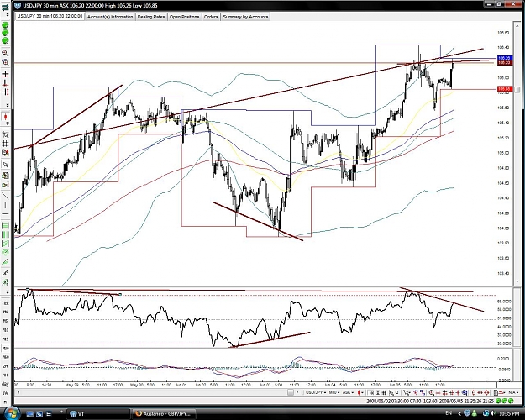
Task: Click the green fan lines tool
Action: click(5, 244)
